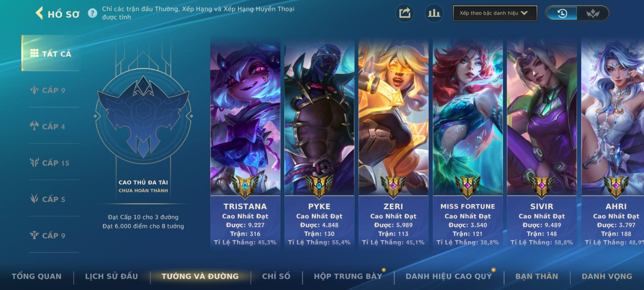Image resolution: width=644 pixels, height=290 pixels.
Task: Open the TỔNG QUAN tab
Action: [36, 276]
